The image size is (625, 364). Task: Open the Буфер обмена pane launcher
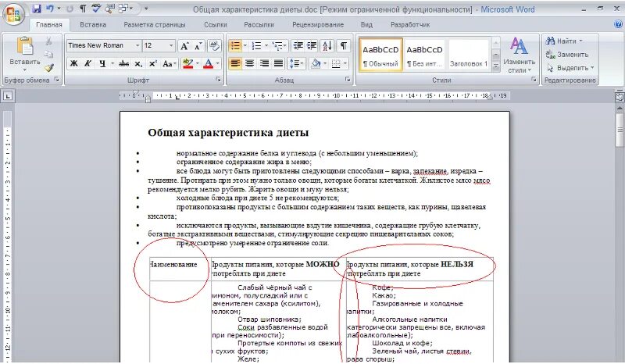tap(56, 80)
